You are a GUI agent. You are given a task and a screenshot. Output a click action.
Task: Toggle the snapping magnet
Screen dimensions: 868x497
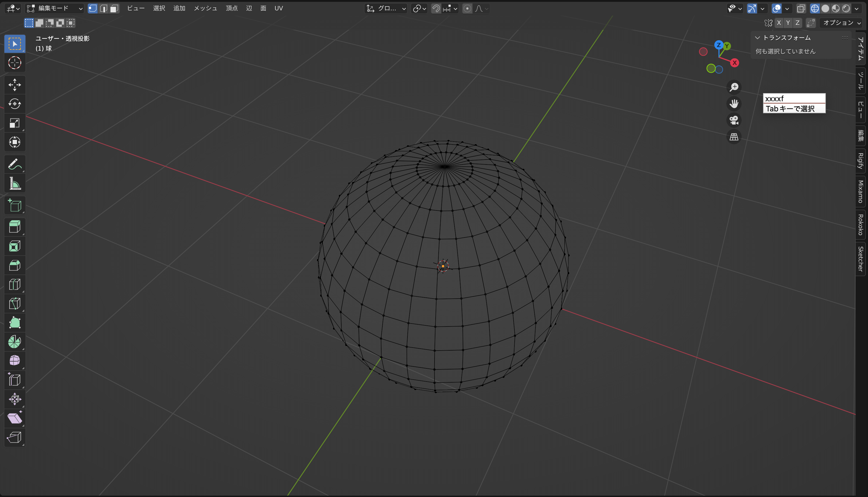(436, 8)
